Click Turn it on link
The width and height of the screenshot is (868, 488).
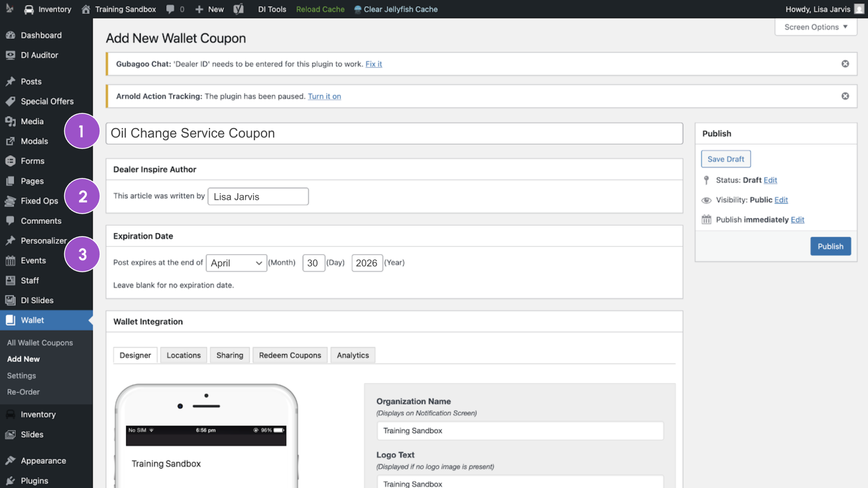(324, 96)
